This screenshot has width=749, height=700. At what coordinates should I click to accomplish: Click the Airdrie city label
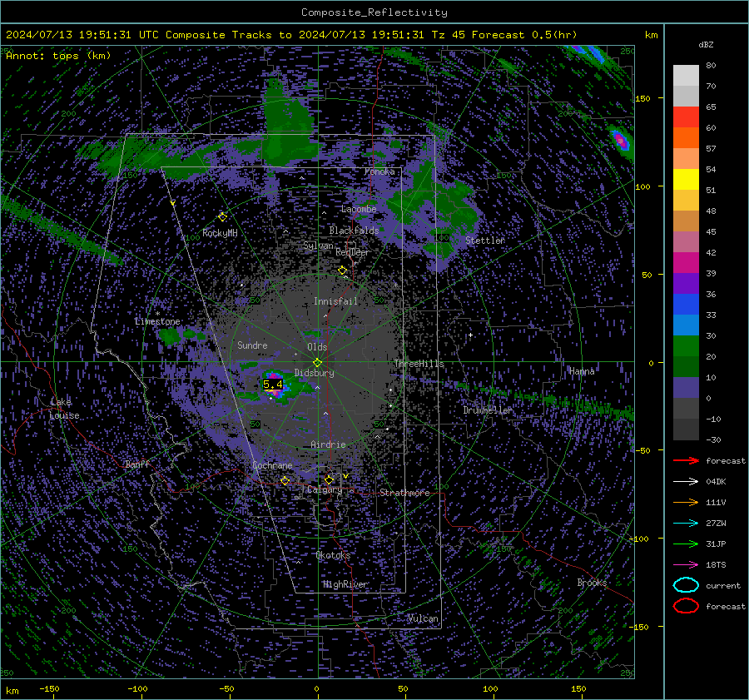click(328, 444)
